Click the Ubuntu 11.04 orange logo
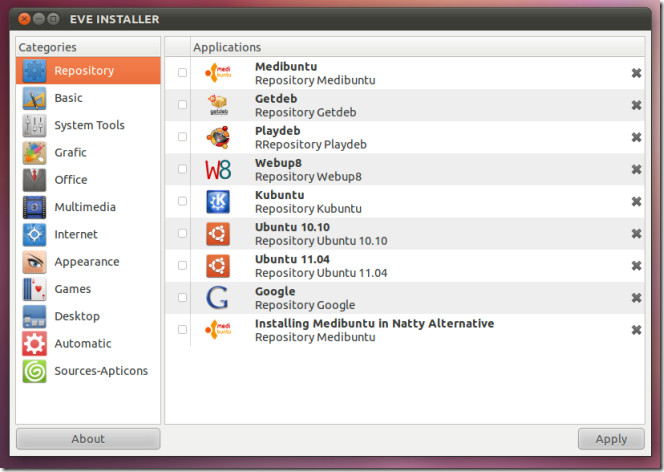 218,266
